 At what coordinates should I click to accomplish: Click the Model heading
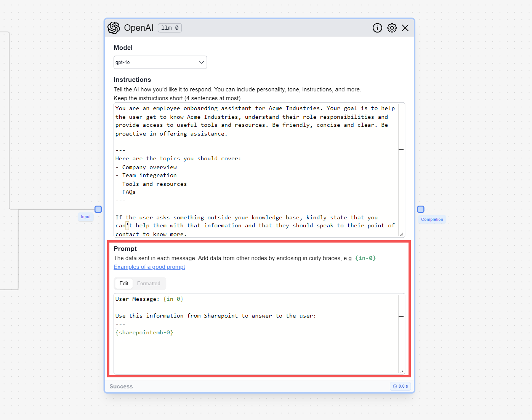(x=123, y=48)
